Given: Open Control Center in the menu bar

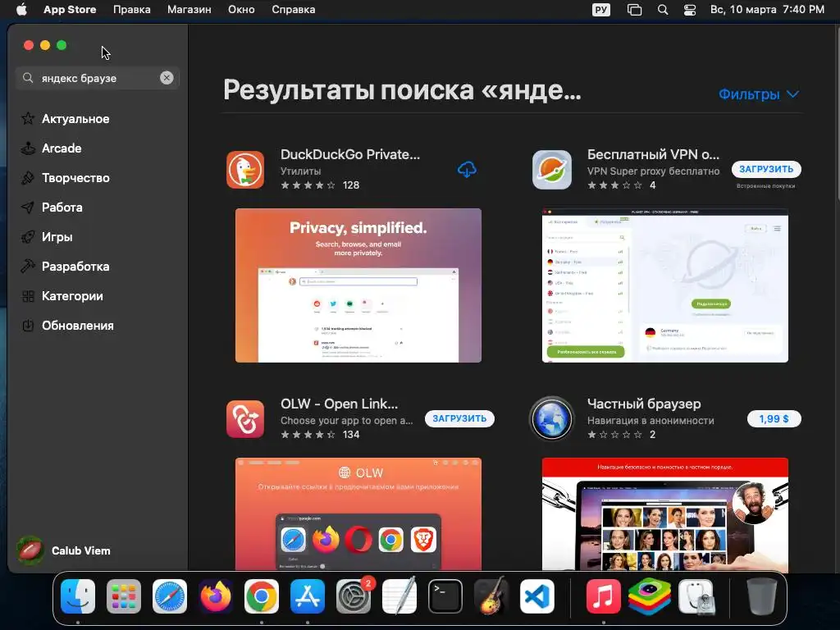Looking at the screenshot, I should 689,10.
